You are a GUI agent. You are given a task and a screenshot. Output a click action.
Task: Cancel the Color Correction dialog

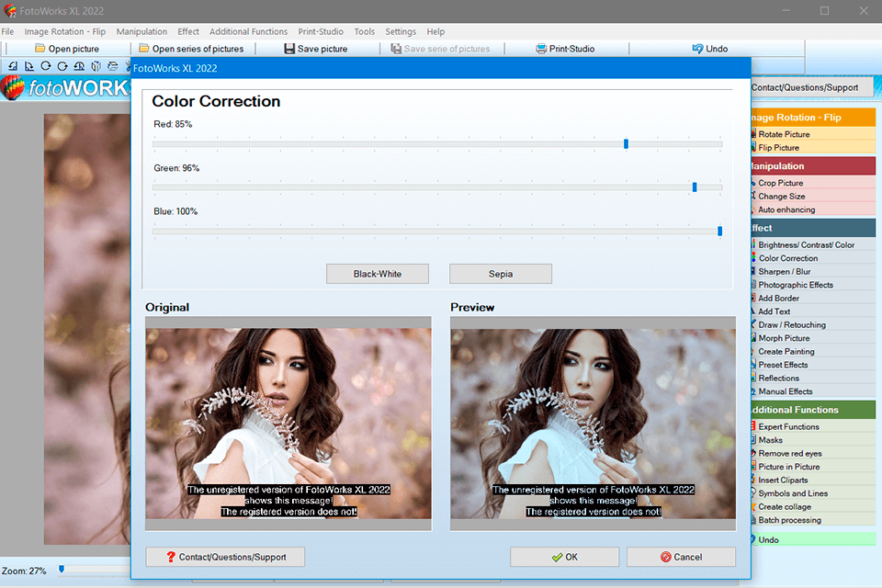[x=681, y=557]
